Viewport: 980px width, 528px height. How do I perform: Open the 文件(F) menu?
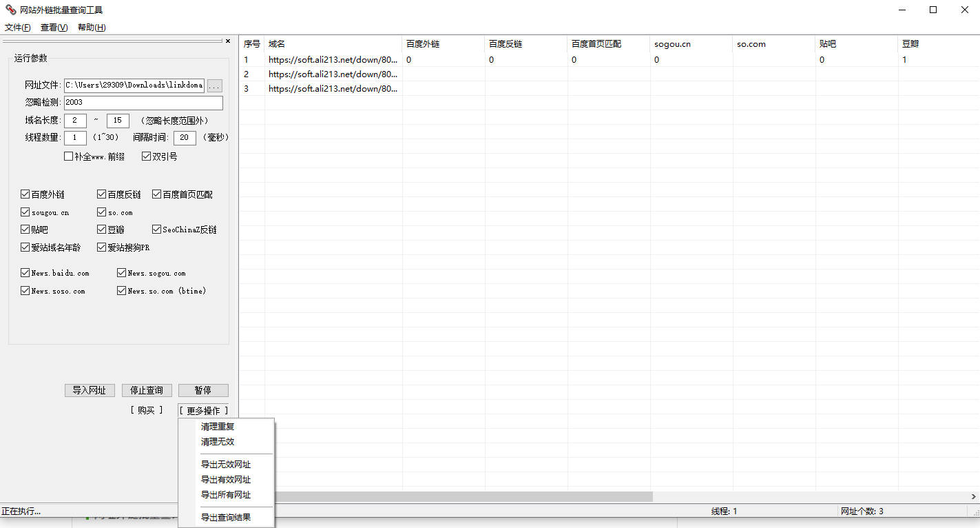[x=17, y=28]
